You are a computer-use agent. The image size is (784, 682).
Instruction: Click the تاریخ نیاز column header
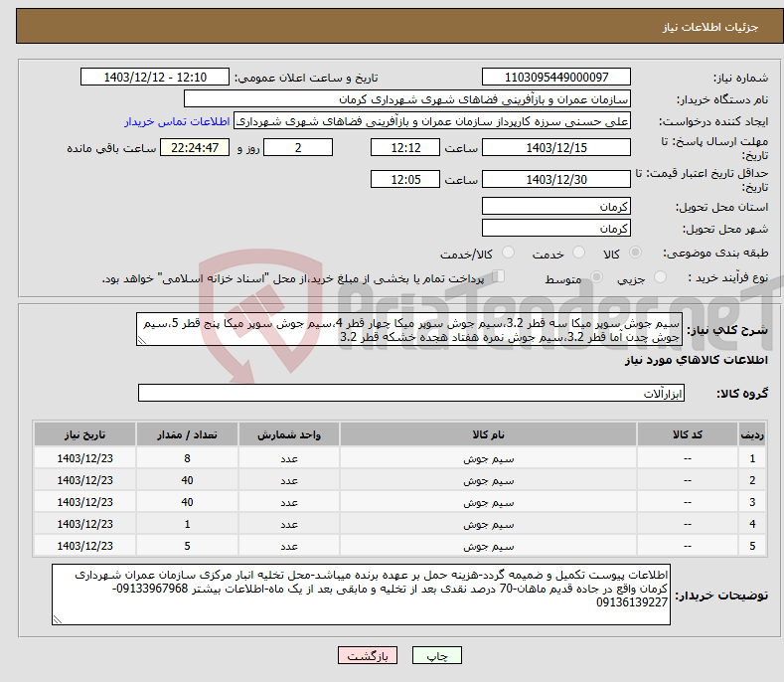point(85,434)
